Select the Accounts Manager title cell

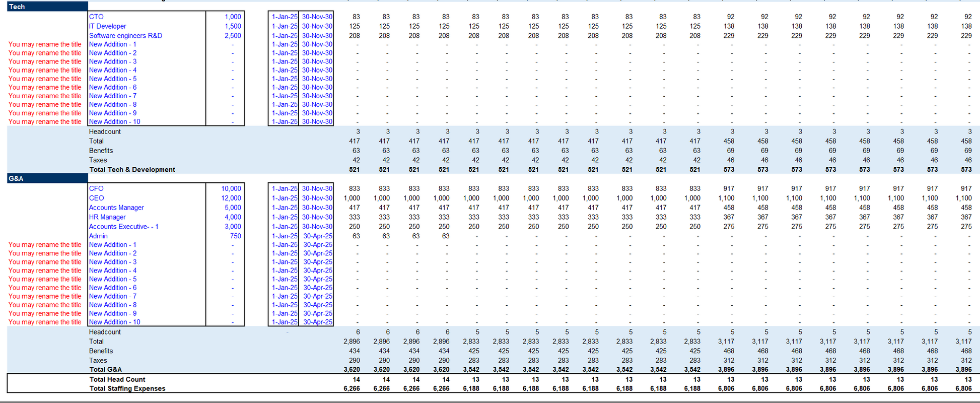coord(116,208)
